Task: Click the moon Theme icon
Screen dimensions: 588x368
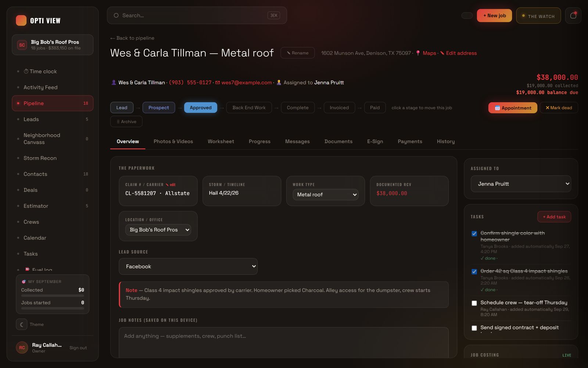Action: click(22, 324)
